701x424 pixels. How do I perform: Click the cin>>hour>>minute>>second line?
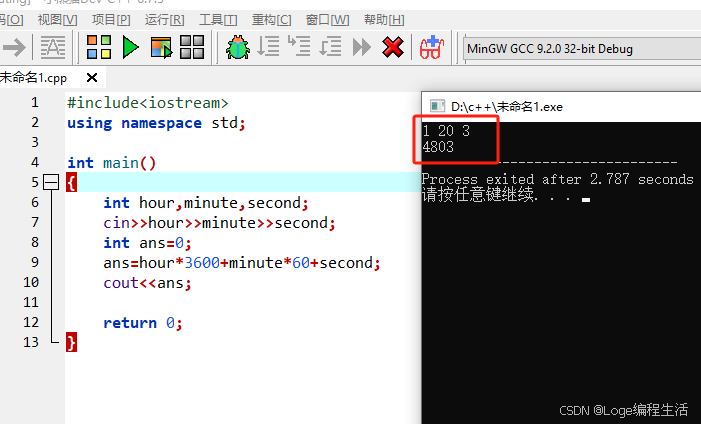(219, 223)
